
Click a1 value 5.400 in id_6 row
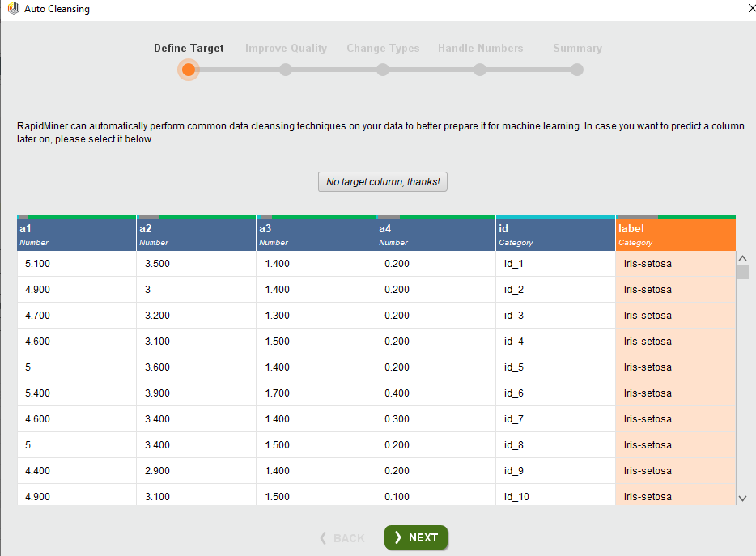coord(77,393)
